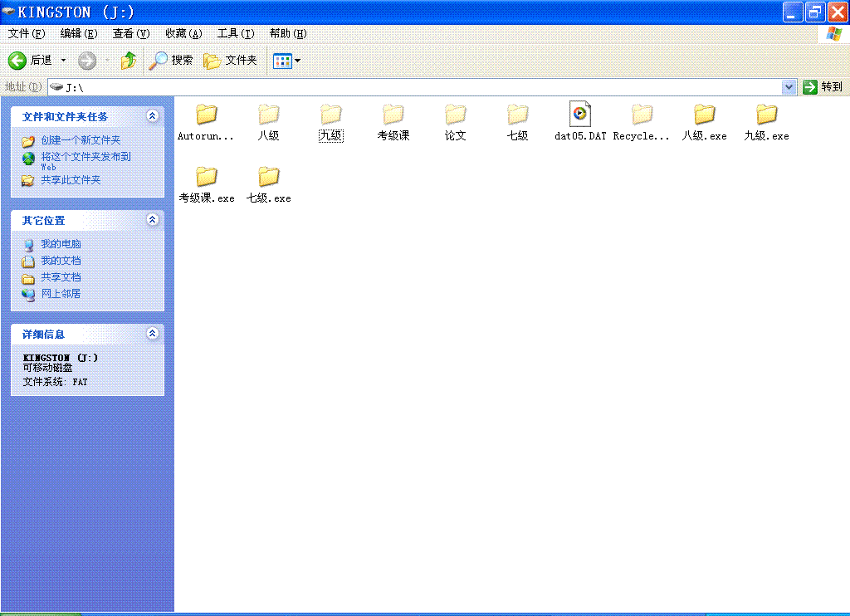The height and width of the screenshot is (616, 850).
Task: Open the Search magnifier tool
Action: point(170,61)
